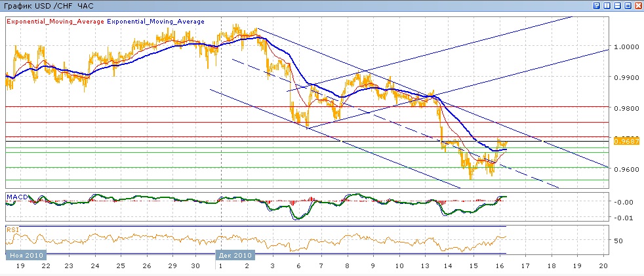Click the RSI 50 level label

click(617, 241)
